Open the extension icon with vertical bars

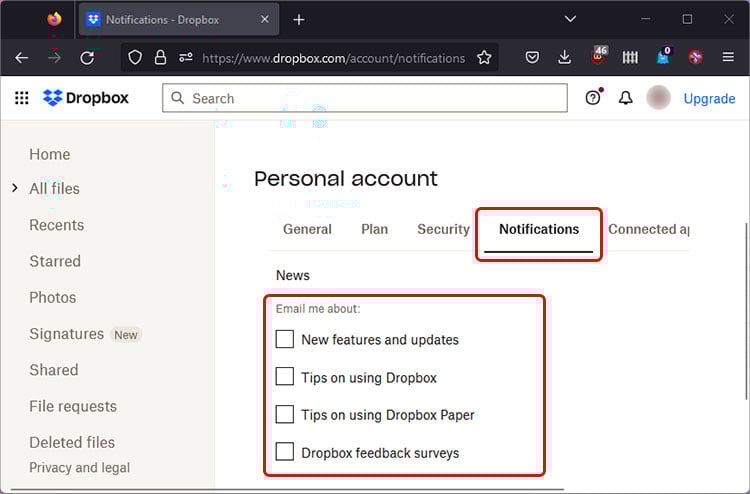630,58
